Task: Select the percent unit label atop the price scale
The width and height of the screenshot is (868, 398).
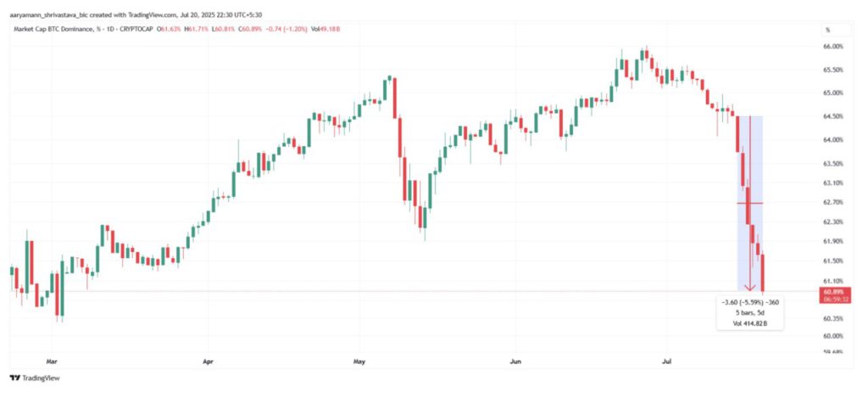Action: pos(826,30)
